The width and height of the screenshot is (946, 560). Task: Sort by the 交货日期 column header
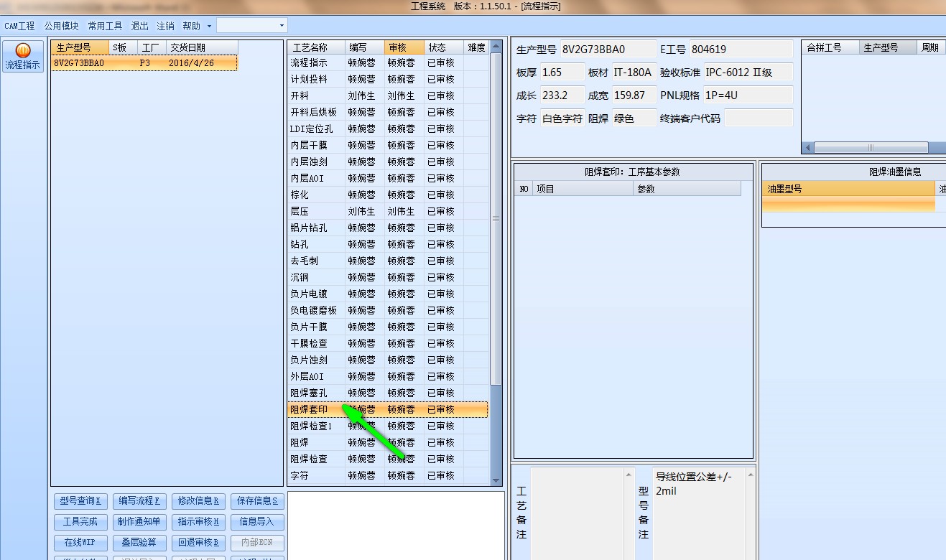tap(202, 47)
